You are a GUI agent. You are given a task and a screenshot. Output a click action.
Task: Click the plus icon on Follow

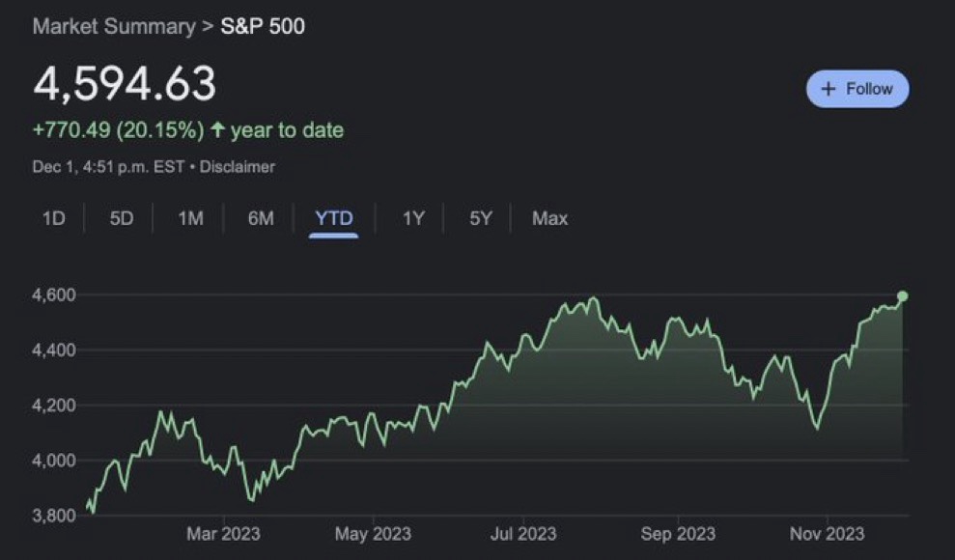coord(828,89)
